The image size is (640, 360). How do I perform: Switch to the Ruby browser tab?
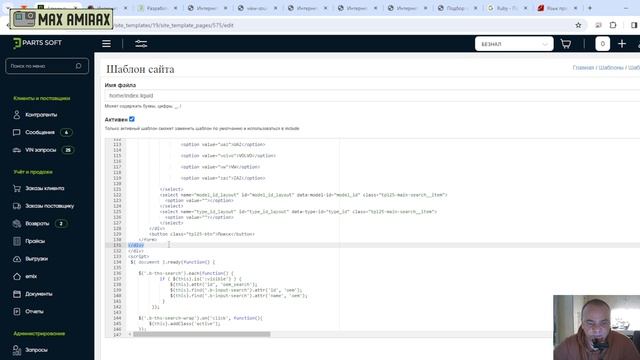coord(507,8)
